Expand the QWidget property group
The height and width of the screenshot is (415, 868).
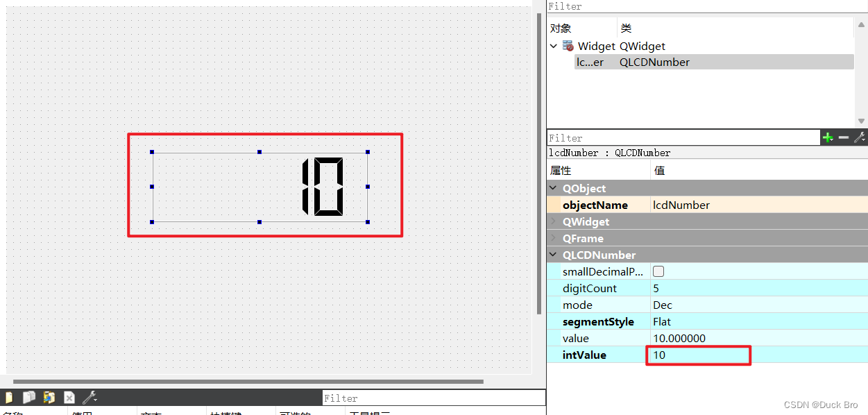point(553,221)
